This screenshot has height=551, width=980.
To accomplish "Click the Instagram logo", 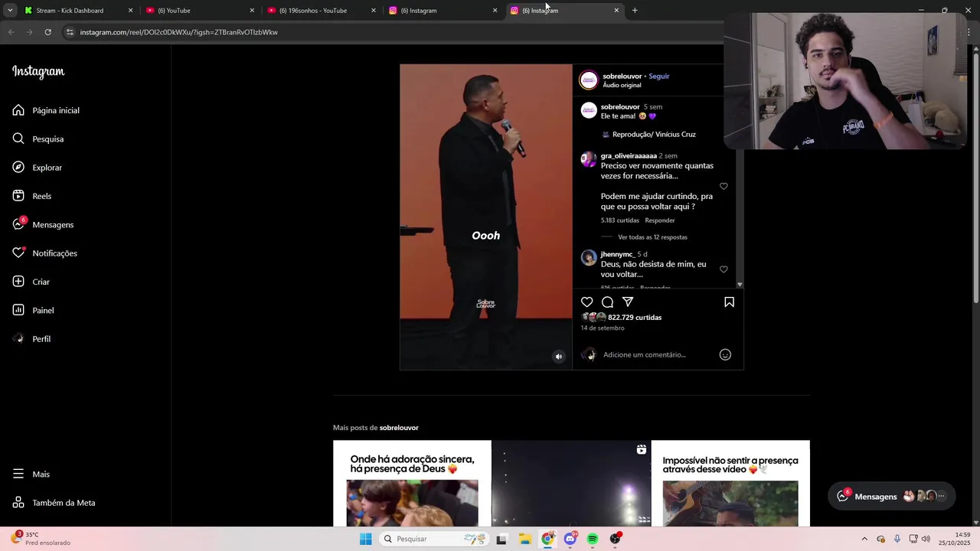I will (38, 72).
